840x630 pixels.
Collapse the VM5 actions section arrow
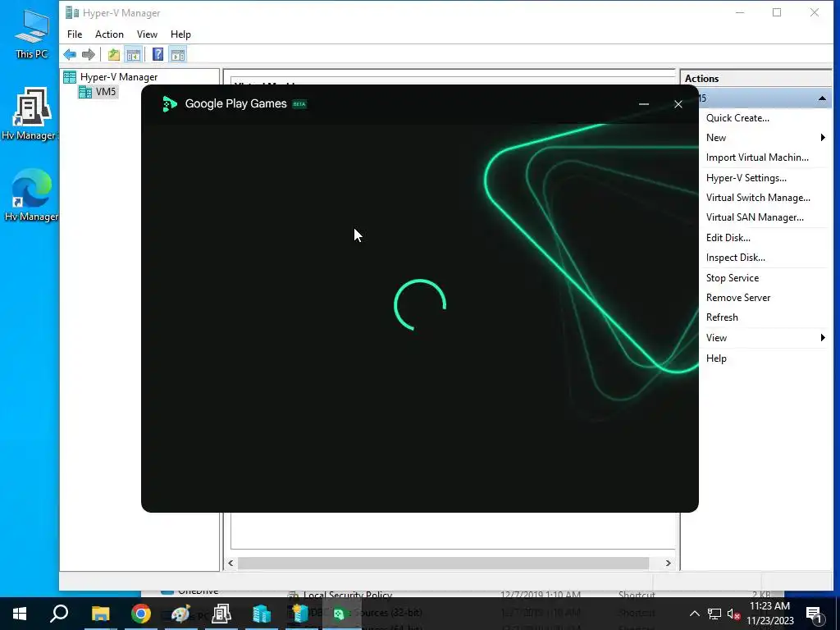click(822, 98)
